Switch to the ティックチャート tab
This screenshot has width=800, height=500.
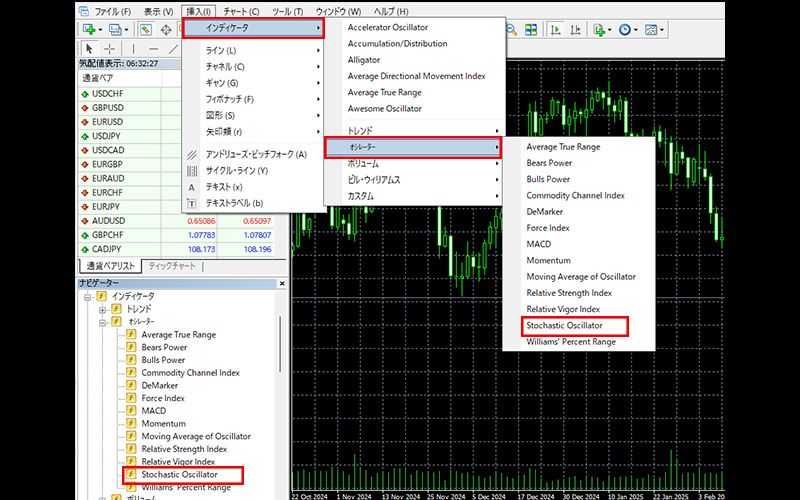[x=172, y=266]
